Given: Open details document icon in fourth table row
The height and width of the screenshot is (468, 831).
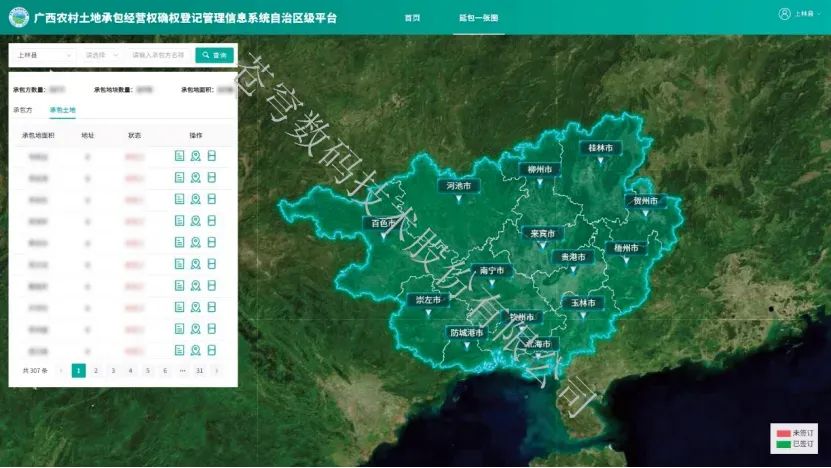Looking at the screenshot, I should [180, 220].
